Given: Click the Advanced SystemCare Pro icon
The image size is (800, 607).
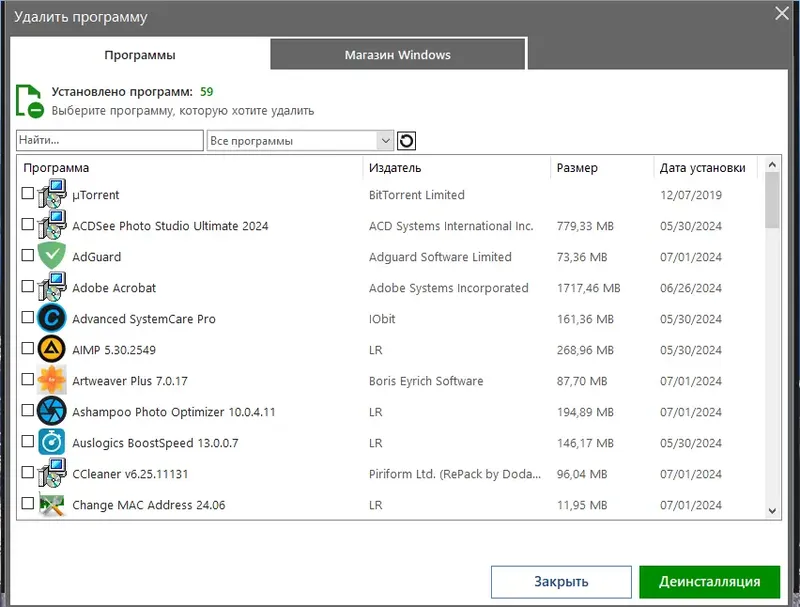Looking at the screenshot, I should pyautogui.click(x=51, y=319).
